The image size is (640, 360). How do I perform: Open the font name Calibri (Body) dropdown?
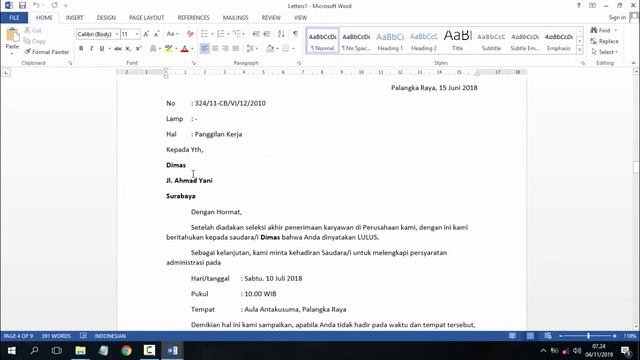(x=117, y=34)
